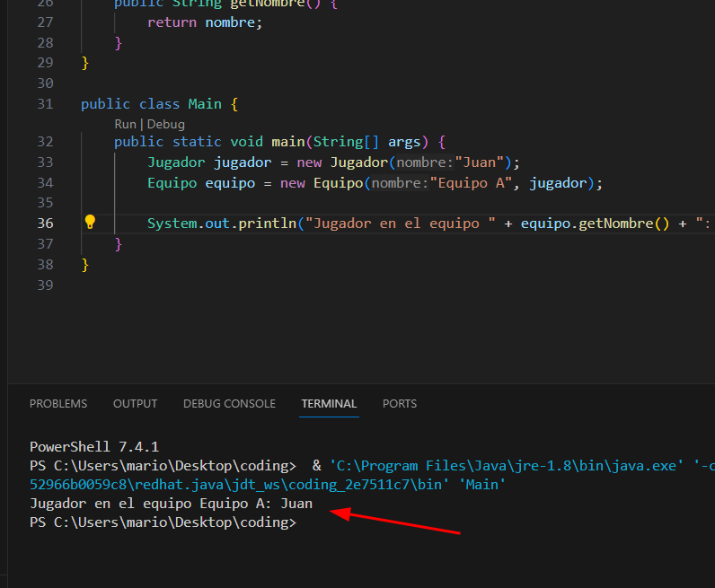
Task: Click the last terminal prompt line
Action: 163,522
